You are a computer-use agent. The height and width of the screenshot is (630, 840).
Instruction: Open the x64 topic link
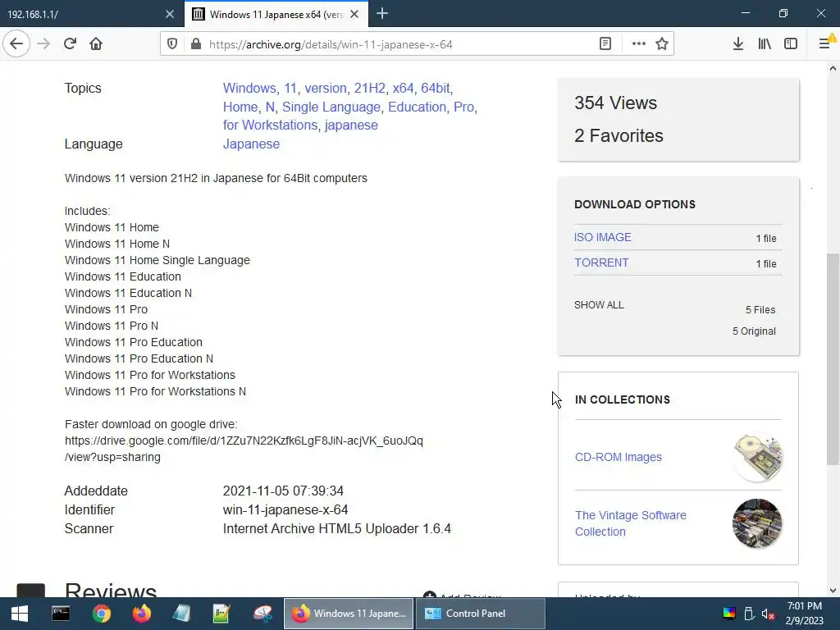[403, 88]
